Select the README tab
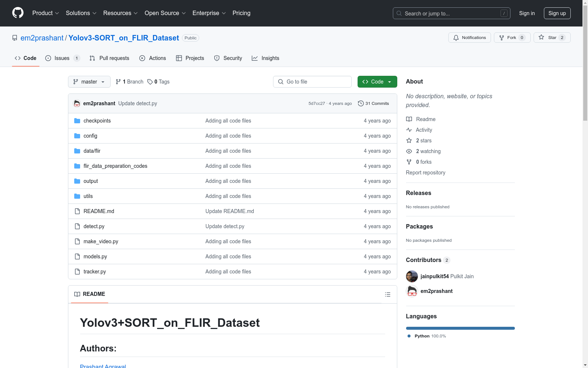 click(x=90, y=294)
